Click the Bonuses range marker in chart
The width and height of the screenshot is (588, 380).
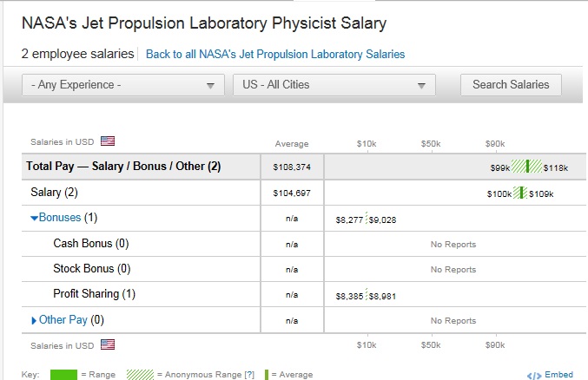(x=367, y=219)
